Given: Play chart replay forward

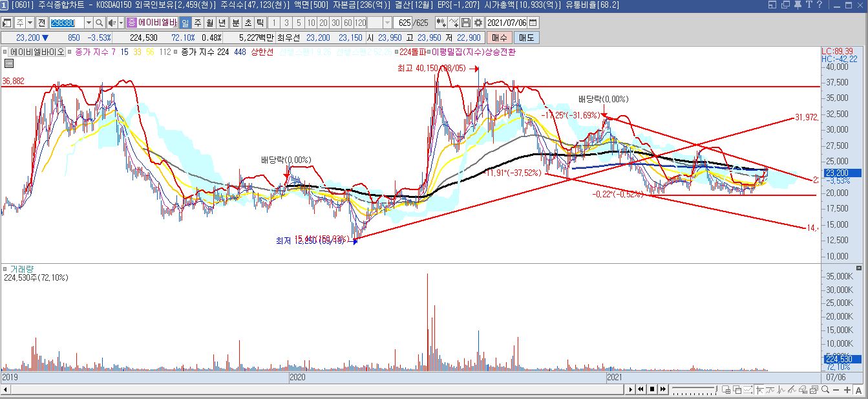Looking at the screenshot, I should click(x=631, y=389).
